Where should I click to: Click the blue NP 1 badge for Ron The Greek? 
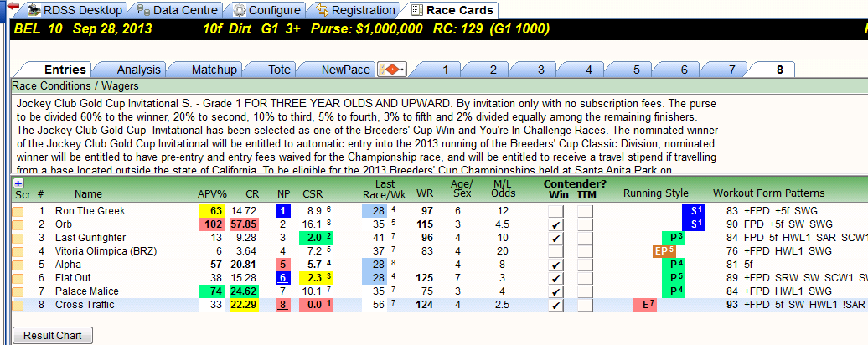283,211
